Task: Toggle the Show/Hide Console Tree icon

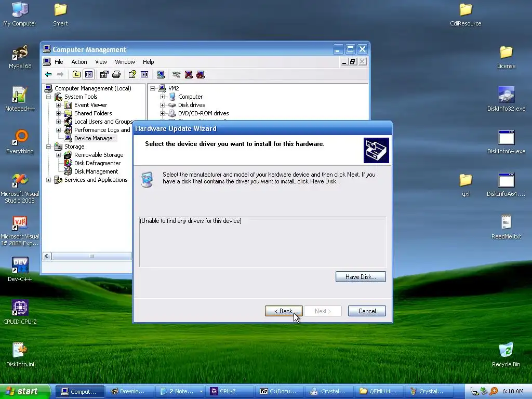Action: click(89, 74)
